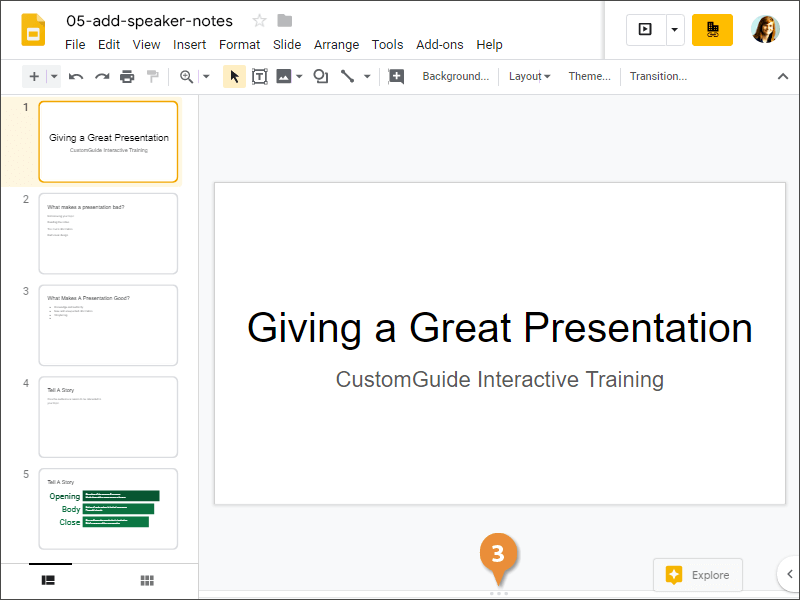
Task: Open the View menu
Action: pyautogui.click(x=146, y=45)
